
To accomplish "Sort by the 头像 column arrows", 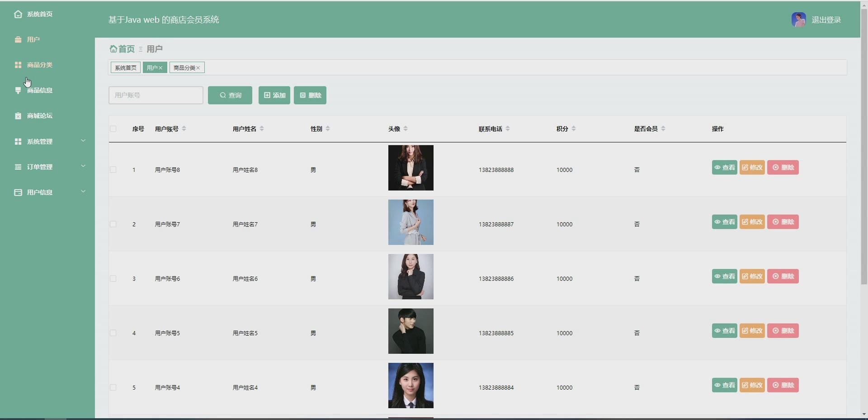I will (x=406, y=129).
